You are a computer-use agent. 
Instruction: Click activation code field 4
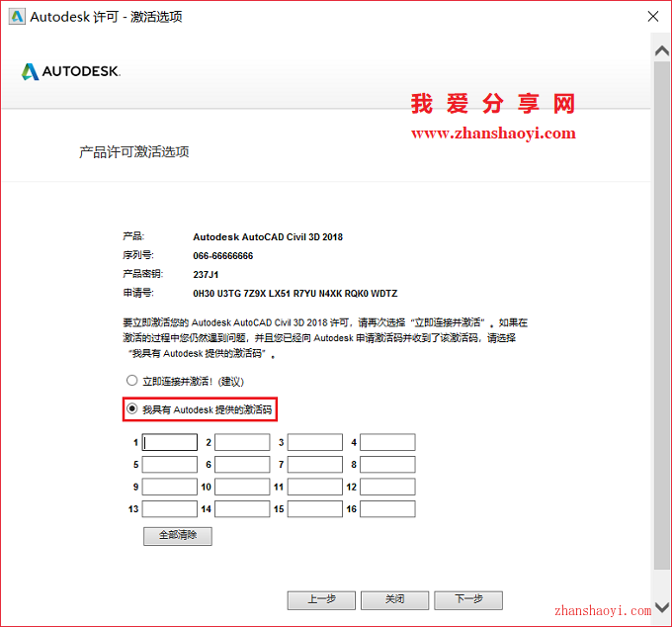[x=387, y=442]
